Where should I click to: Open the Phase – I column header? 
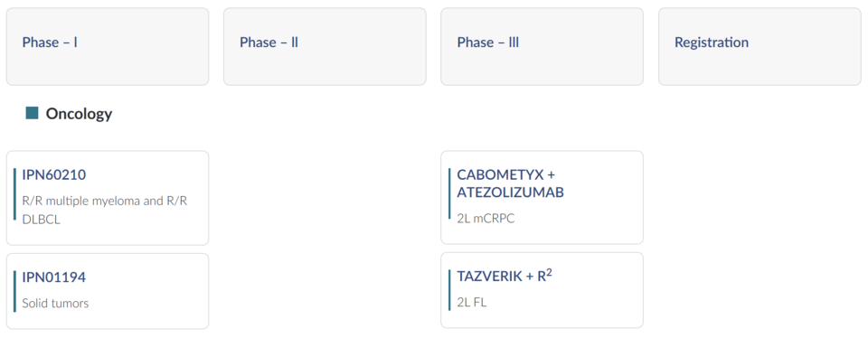(108, 46)
